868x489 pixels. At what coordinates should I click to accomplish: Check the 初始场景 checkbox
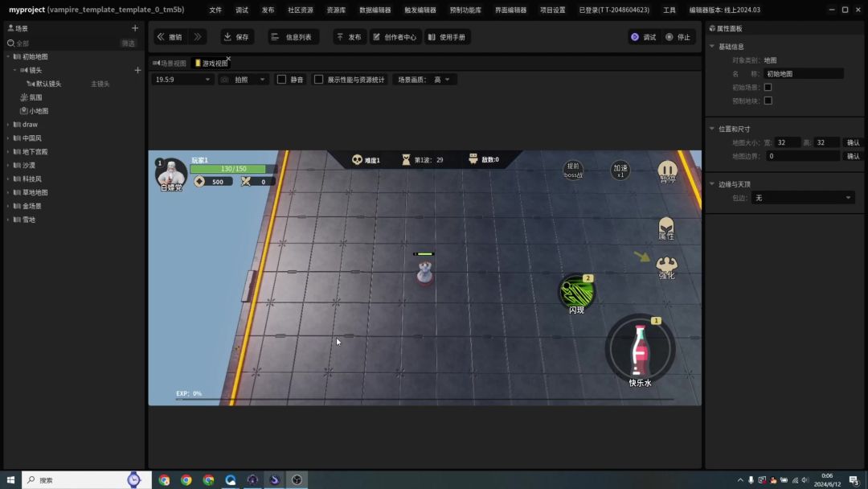coord(768,87)
